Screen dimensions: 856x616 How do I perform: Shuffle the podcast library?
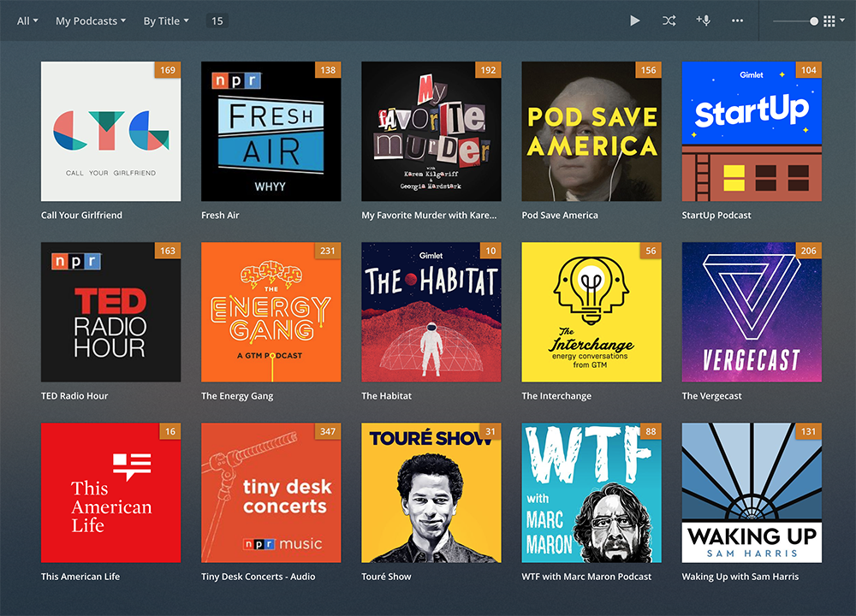669,21
